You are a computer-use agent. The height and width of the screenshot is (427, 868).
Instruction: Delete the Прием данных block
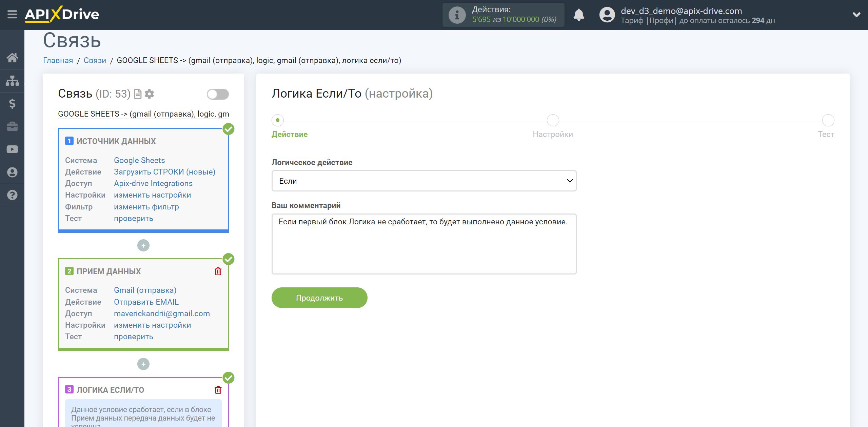coord(218,271)
